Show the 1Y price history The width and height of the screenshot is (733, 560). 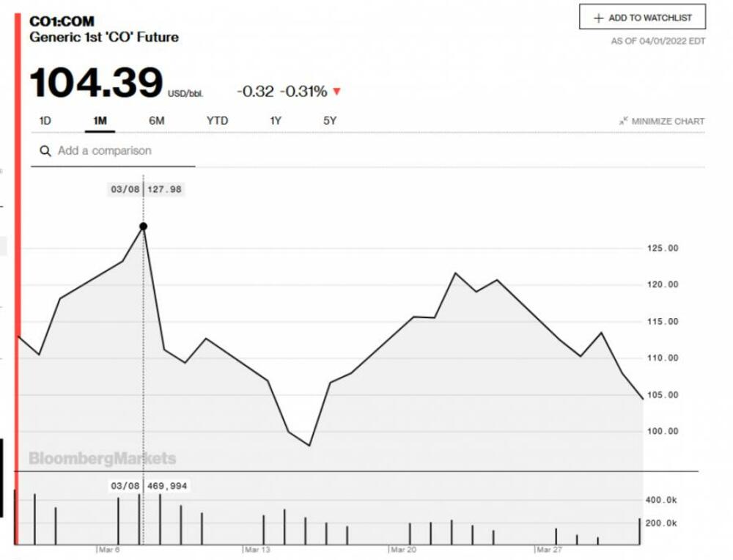[276, 121]
